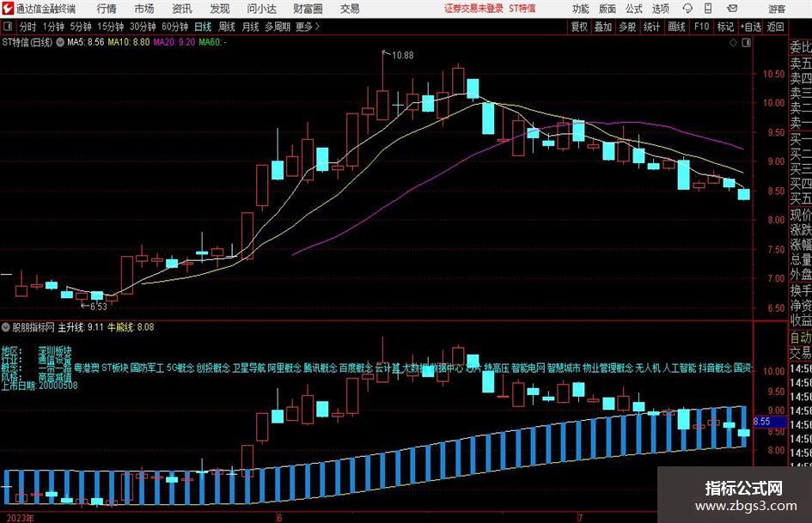Toggle the left panel icon beside 分时

(7, 27)
